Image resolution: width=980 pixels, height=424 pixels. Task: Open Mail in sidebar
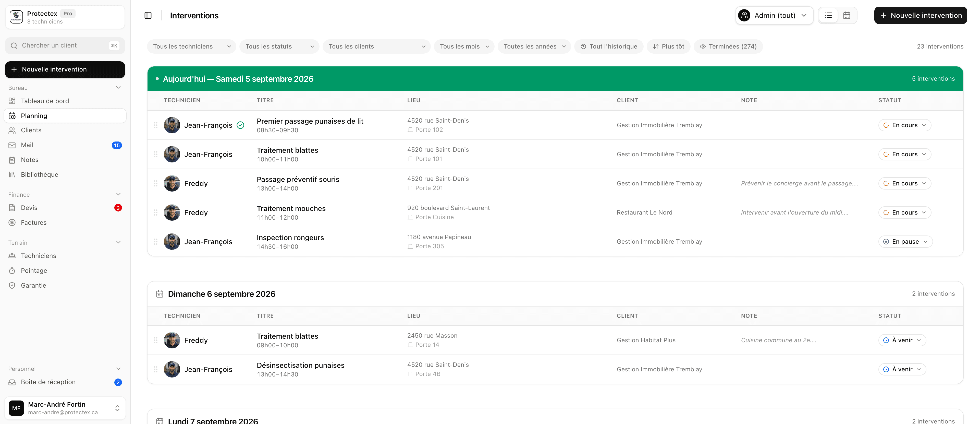point(65,145)
